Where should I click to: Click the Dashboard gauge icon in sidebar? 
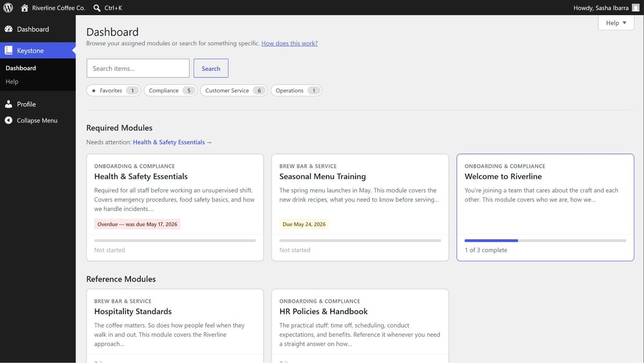coord(9,29)
